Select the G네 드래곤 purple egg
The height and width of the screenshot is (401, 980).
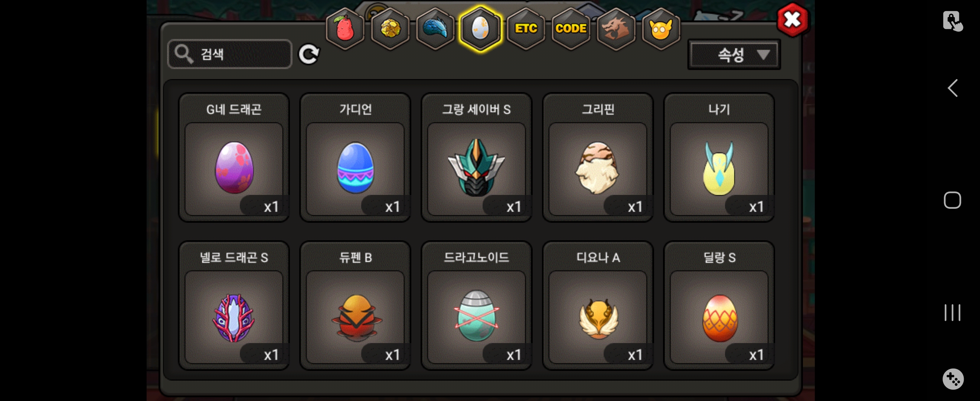(234, 157)
